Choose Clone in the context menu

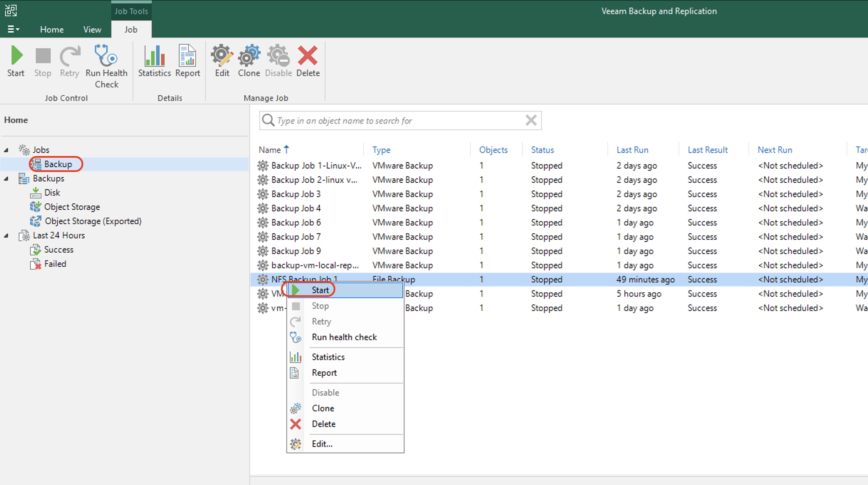[345, 408]
